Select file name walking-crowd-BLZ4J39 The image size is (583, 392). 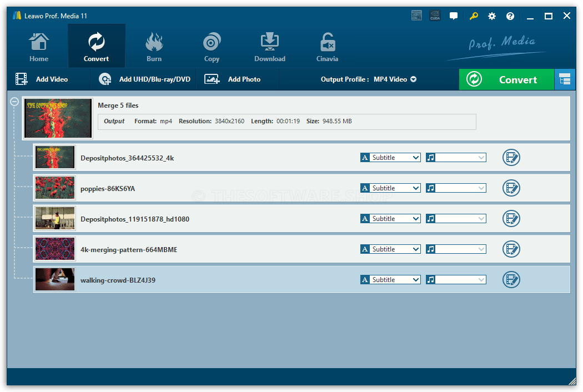coord(118,280)
